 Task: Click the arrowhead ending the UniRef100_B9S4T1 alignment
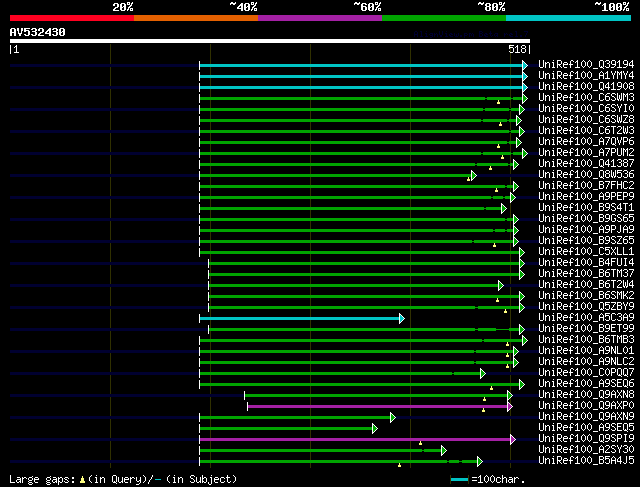pos(504,209)
